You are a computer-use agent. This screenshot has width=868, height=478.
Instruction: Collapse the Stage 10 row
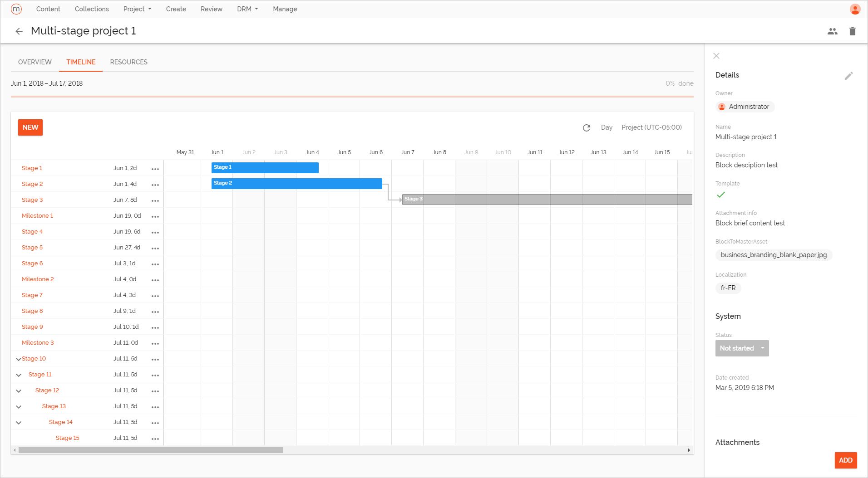click(19, 359)
